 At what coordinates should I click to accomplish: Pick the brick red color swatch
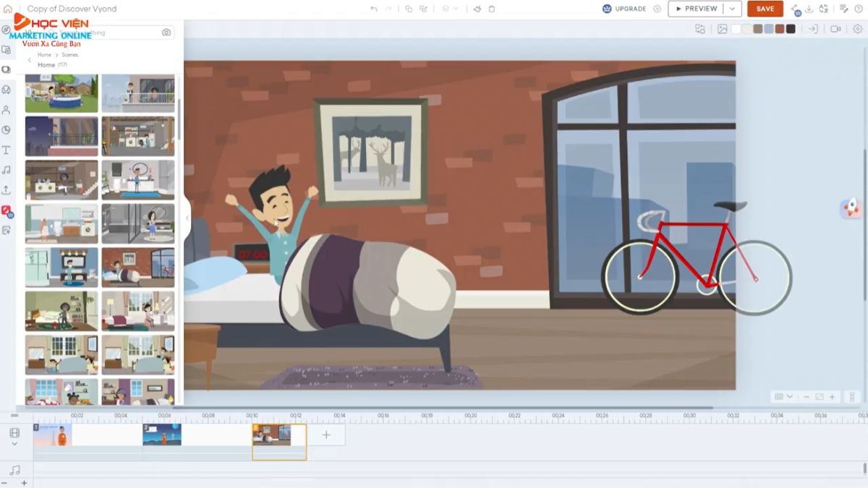click(780, 29)
